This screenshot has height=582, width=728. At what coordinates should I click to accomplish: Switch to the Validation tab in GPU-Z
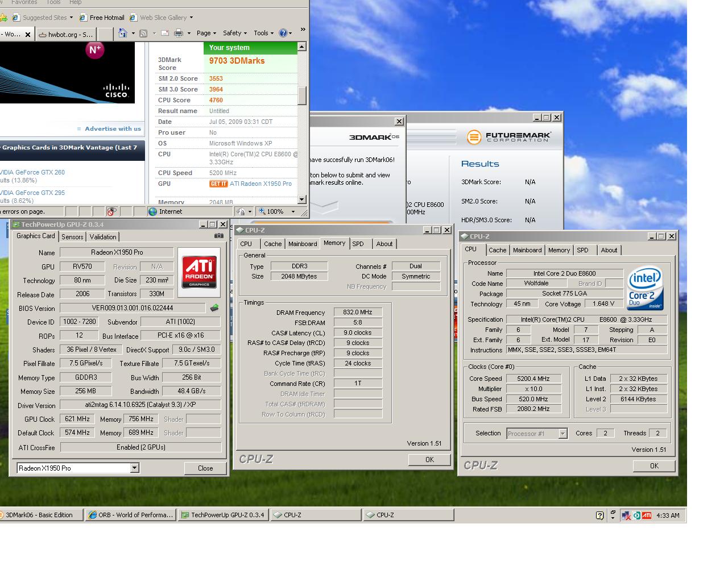(103, 237)
